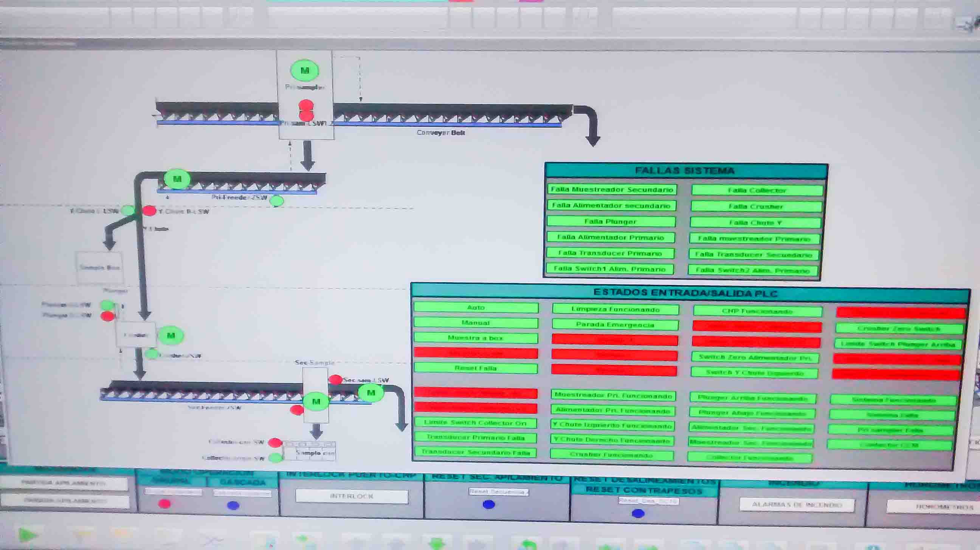Click the blue Reset Secuencia indicator dot

(x=488, y=504)
